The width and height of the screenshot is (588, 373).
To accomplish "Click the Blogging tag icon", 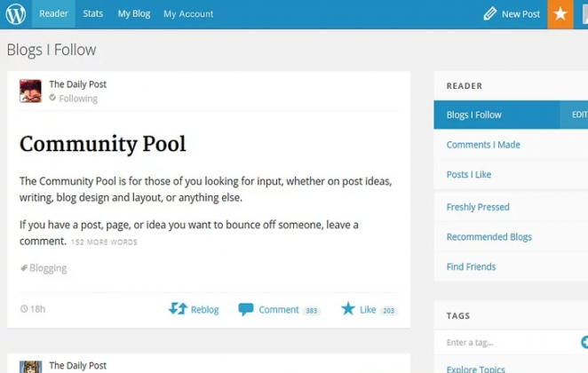I will coord(24,268).
